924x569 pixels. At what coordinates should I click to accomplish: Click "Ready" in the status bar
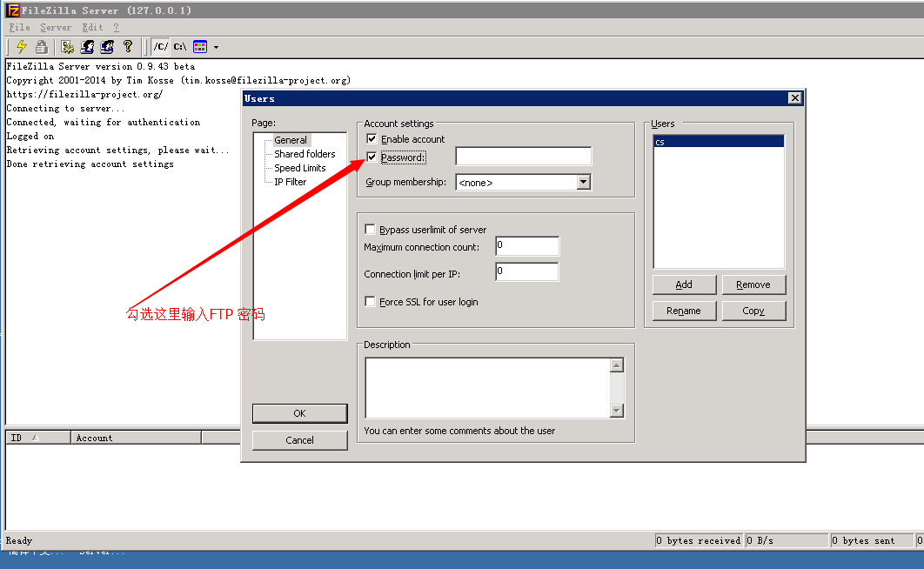[x=19, y=540]
